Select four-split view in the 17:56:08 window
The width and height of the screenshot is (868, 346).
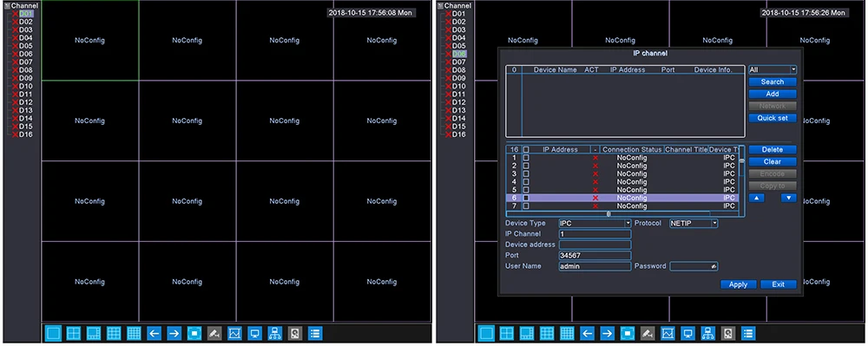(x=74, y=333)
